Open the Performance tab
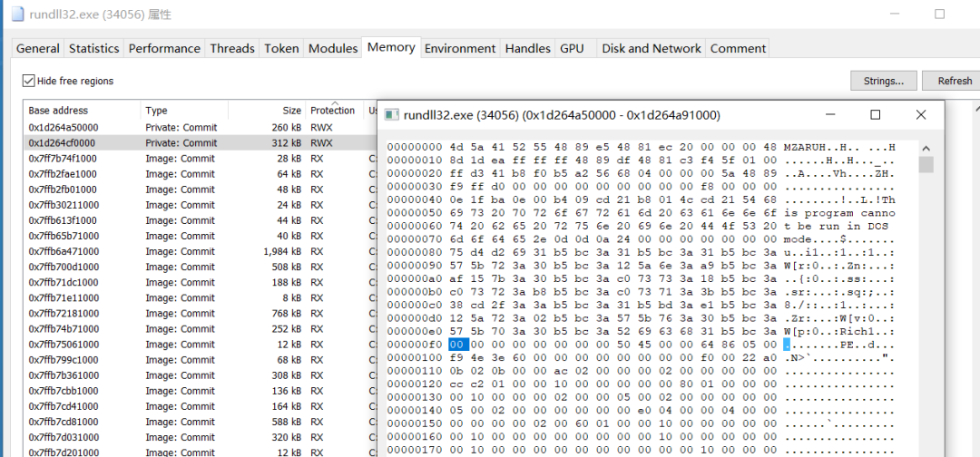980x457 pixels. (x=164, y=48)
